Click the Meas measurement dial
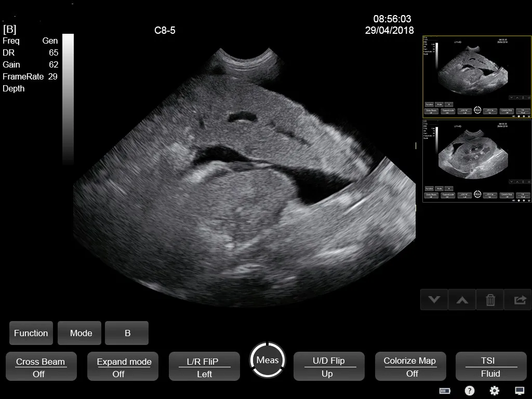The height and width of the screenshot is (399, 532). pos(267,360)
